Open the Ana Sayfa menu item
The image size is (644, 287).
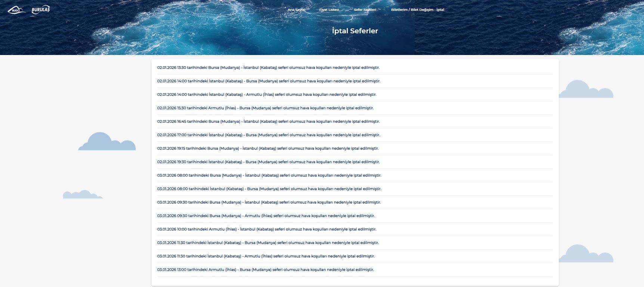296,10
